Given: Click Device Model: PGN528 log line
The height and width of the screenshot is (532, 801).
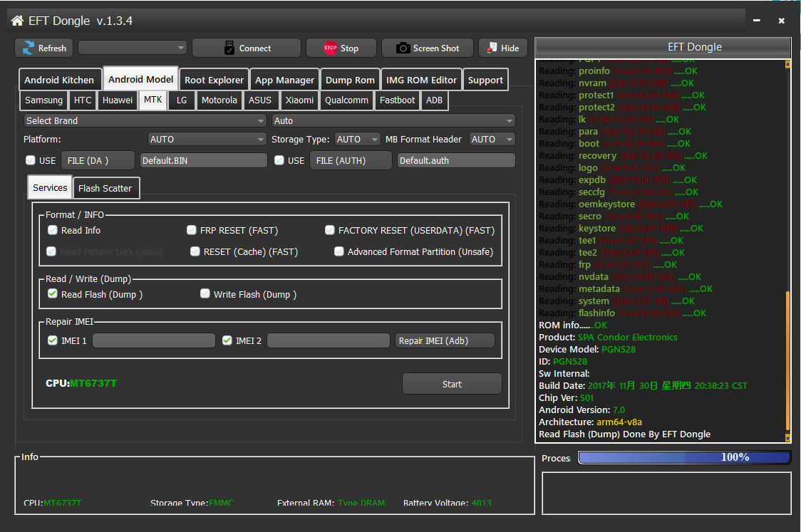Looking at the screenshot, I should point(587,349).
